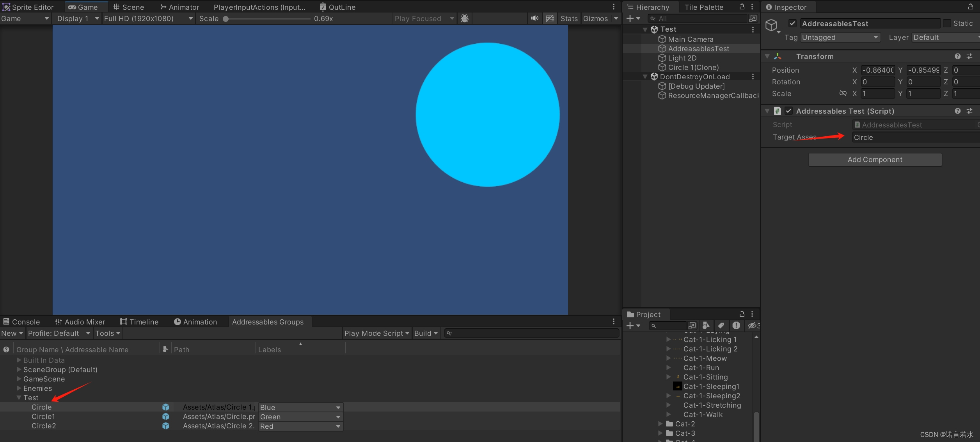Open the Game view mode dropdown
980x442 pixels.
tap(25, 18)
